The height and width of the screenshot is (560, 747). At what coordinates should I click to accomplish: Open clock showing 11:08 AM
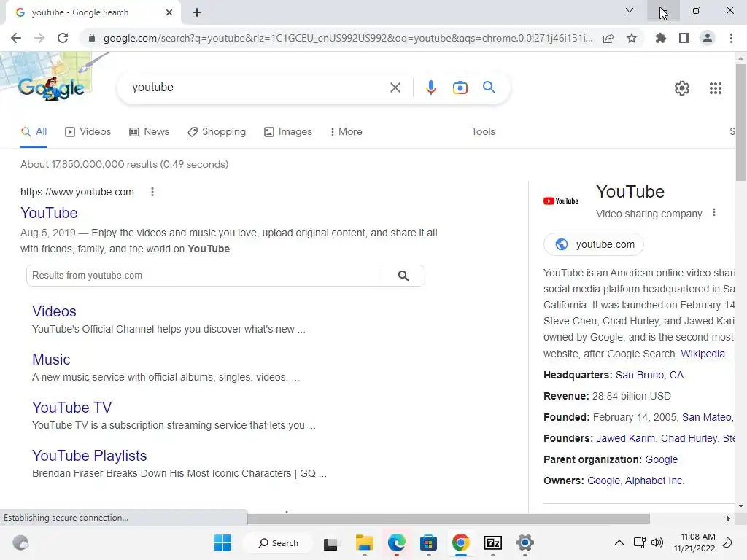[694, 542]
